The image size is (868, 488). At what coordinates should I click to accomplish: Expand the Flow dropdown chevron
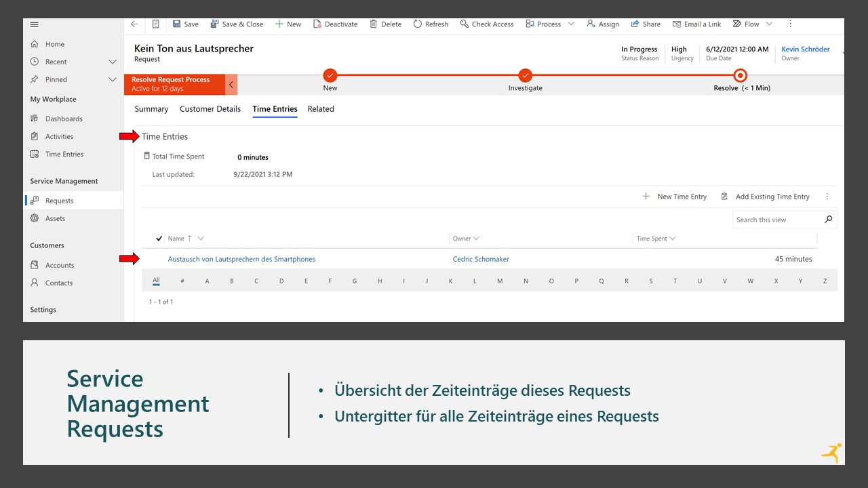pos(769,24)
